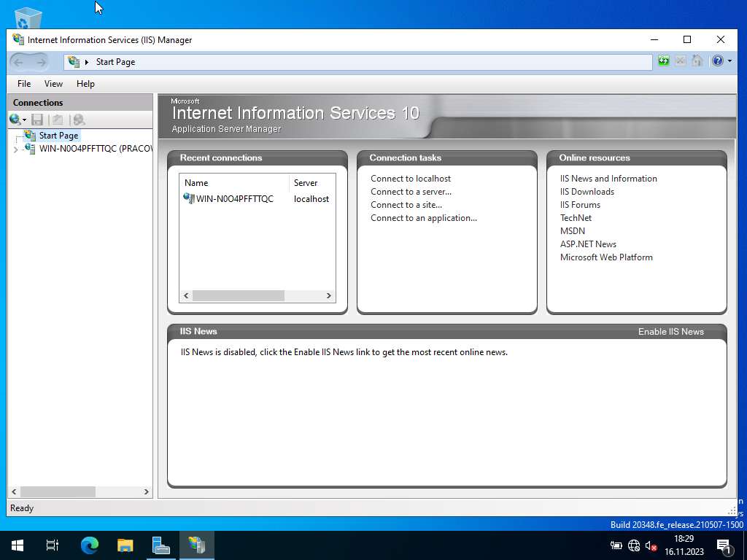This screenshot has height=560, width=747.
Task: Minimize the IIS Manager window
Action: 654,40
